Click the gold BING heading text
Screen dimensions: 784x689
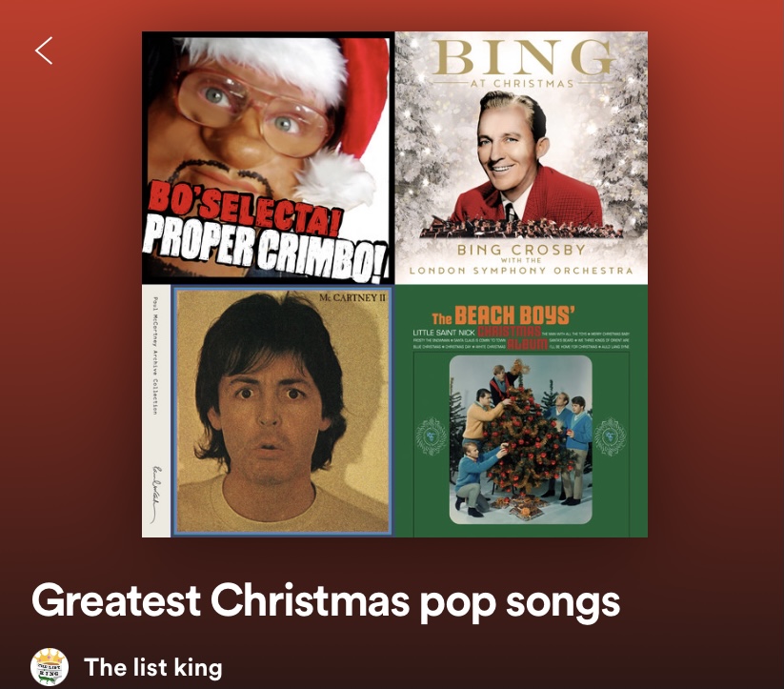(x=523, y=56)
